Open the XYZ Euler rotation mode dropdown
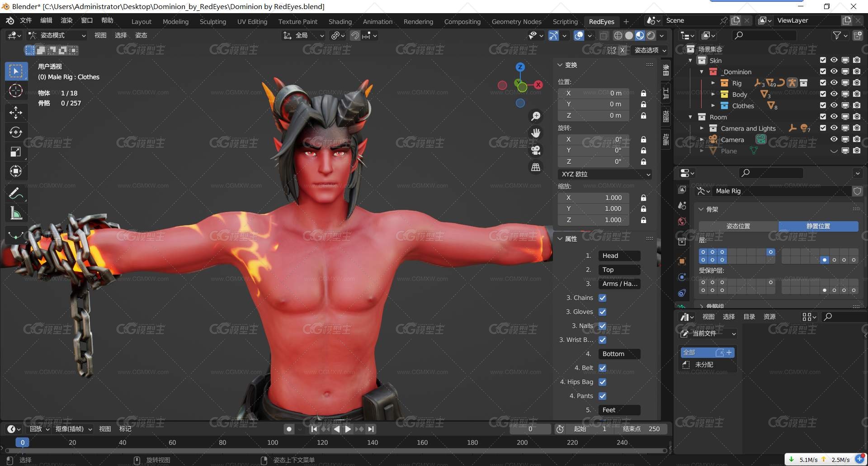 (605, 174)
